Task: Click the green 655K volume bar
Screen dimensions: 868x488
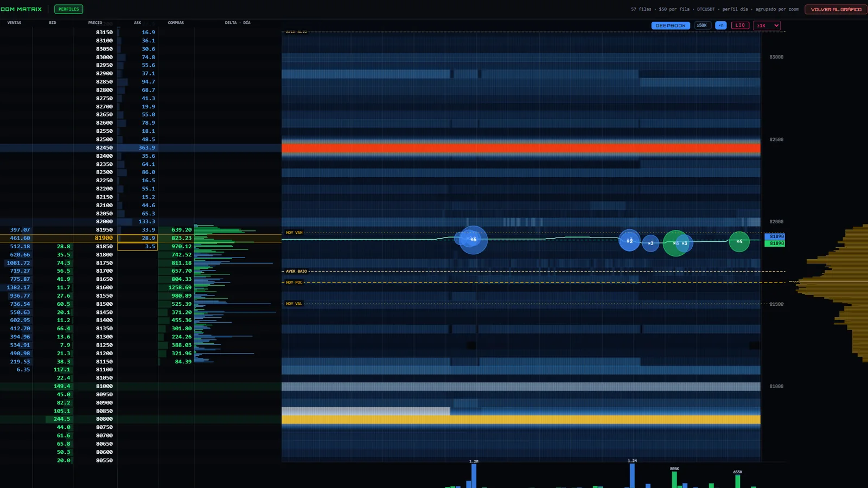Action: [738, 481]
